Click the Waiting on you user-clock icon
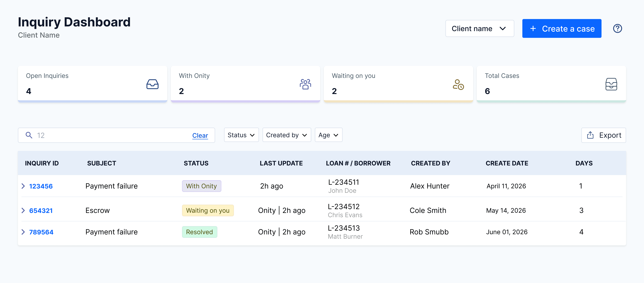 pos(458,85)
